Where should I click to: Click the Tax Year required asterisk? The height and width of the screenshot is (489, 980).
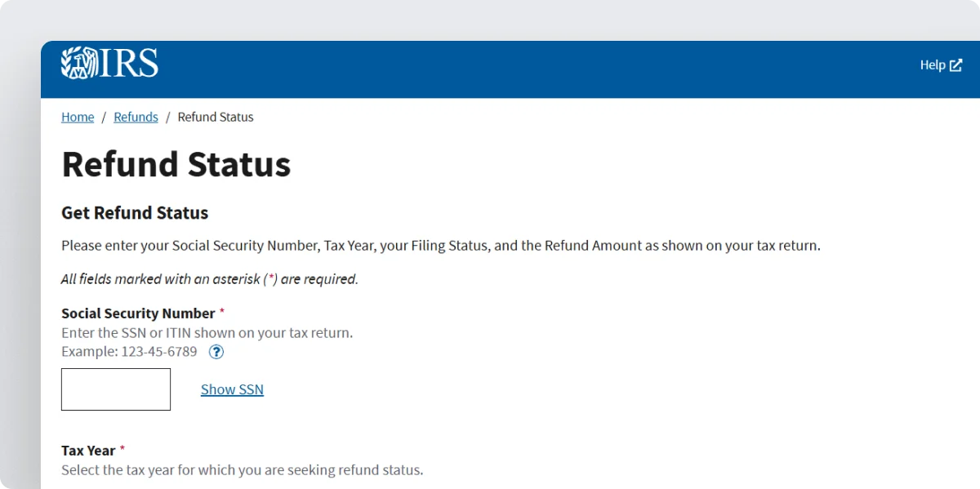tap(122, 449)
